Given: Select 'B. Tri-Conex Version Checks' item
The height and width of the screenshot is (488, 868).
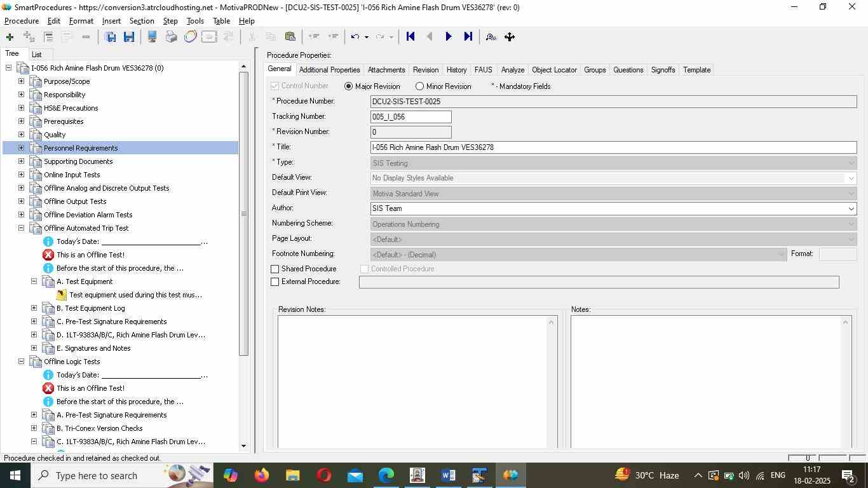Looking at the screenshot, I should 99,428.
